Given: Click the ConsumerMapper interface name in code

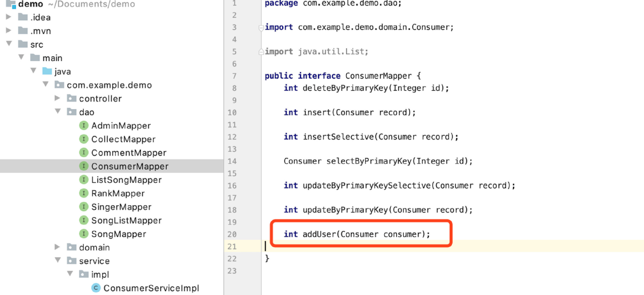Looking at the screenshot, I should pyautogui.click(x=378, y=76).
